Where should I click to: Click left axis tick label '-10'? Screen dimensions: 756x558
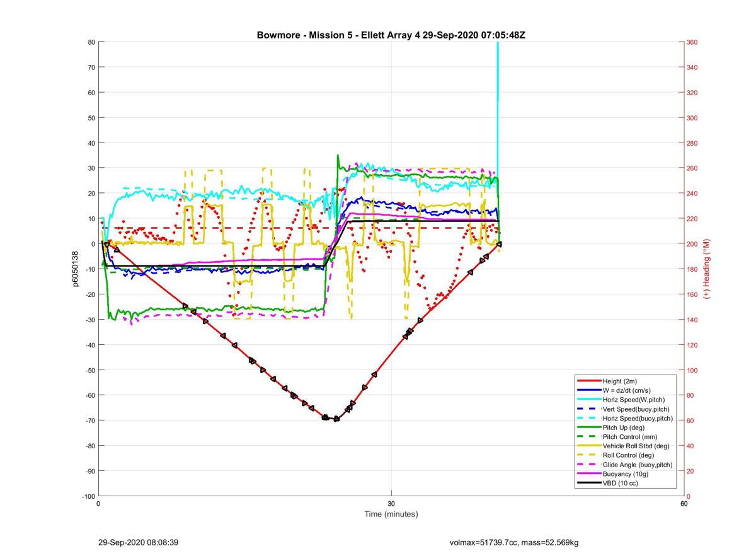click(x=89, y=269)
